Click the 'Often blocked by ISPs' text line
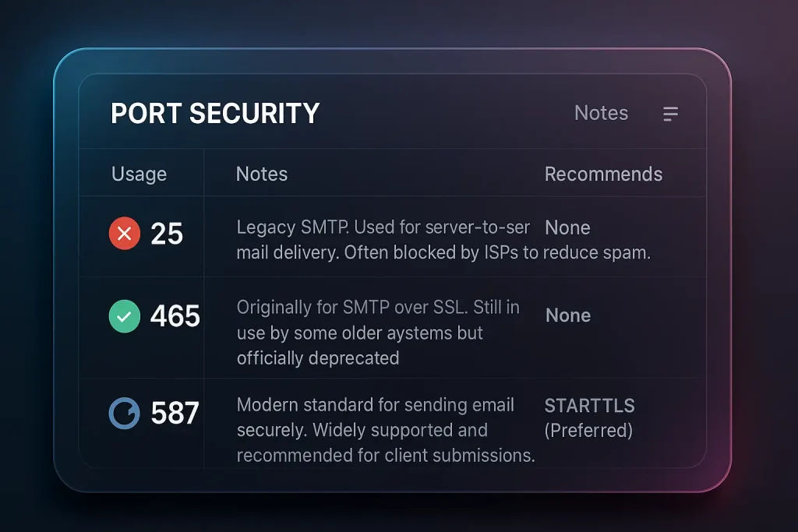 pyautogui.click(x=443, y=253)
